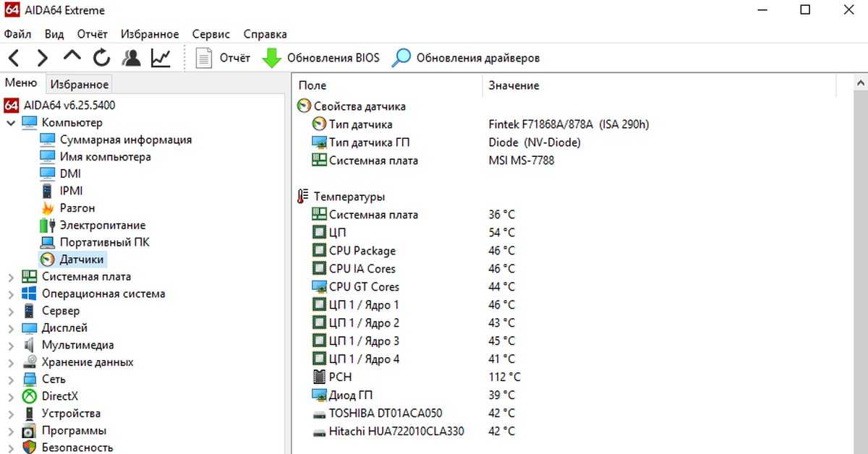Open the Отчёт menu in menu bar
868x454 pixels.
point(92,34)
